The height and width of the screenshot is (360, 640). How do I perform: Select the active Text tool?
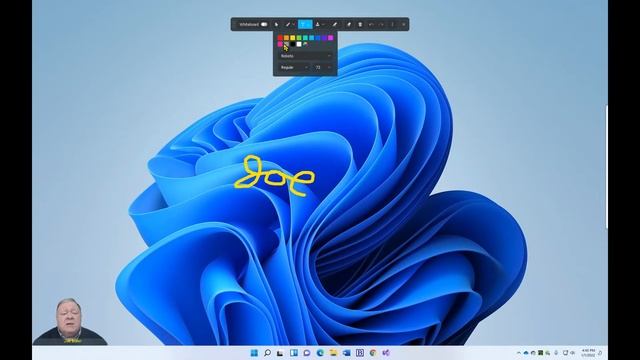tap(305, 24)
